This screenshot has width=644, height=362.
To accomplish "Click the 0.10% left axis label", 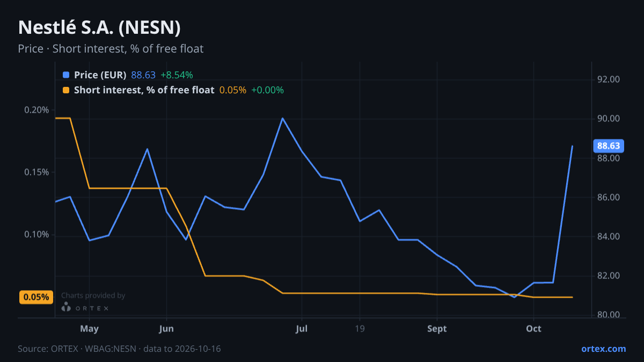I will click(x=36, y=234).
